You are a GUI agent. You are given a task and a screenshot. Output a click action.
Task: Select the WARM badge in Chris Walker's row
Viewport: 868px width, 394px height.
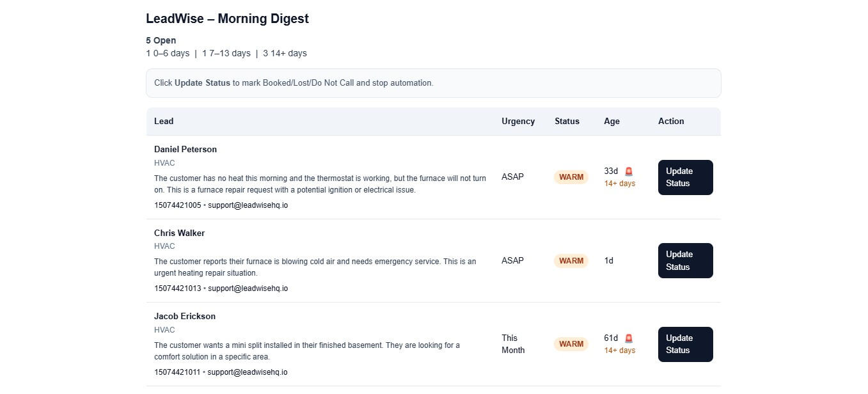pos(571,261)
